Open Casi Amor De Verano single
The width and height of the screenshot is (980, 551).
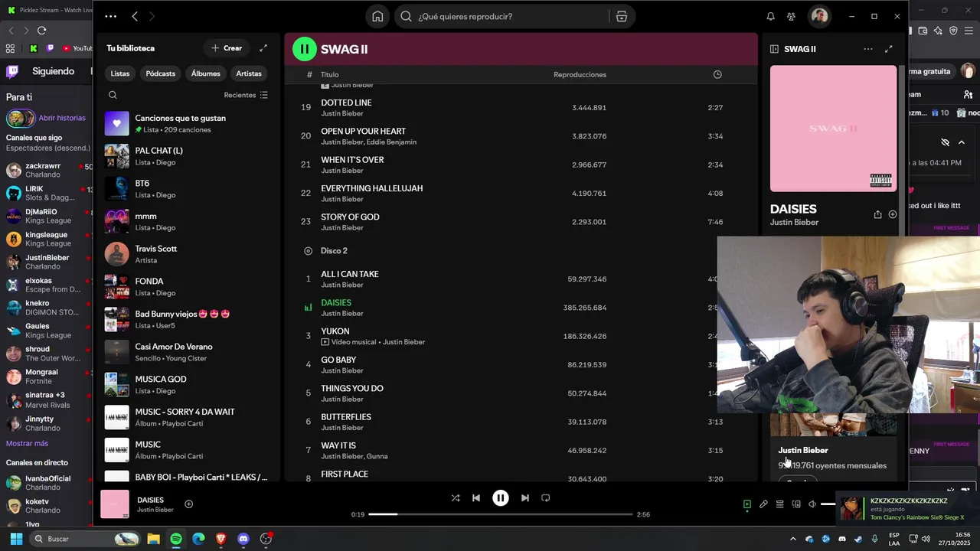[188, 352]
